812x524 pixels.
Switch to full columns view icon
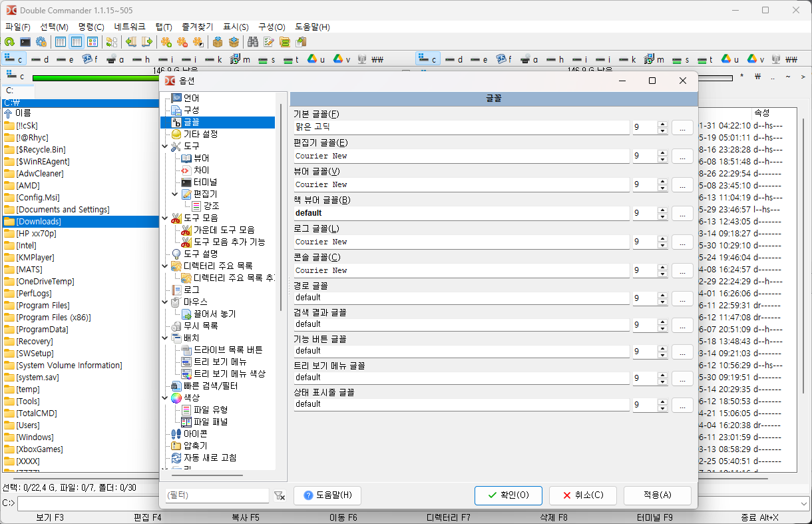click(77, 42)
